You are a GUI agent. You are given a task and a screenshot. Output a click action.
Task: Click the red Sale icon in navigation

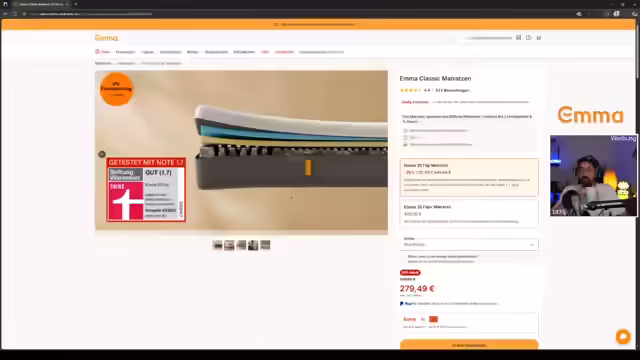pyautogui.click(x=97, y=52)
